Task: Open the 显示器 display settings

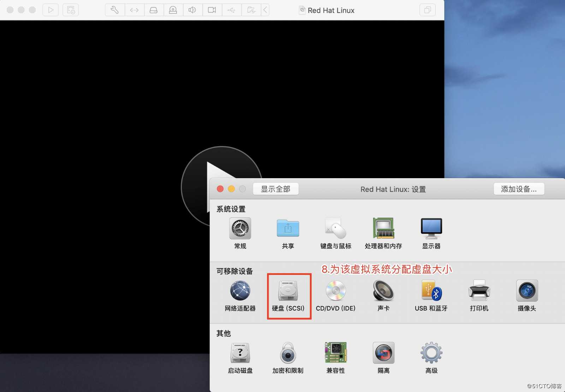Action: (x=431, y=233)
